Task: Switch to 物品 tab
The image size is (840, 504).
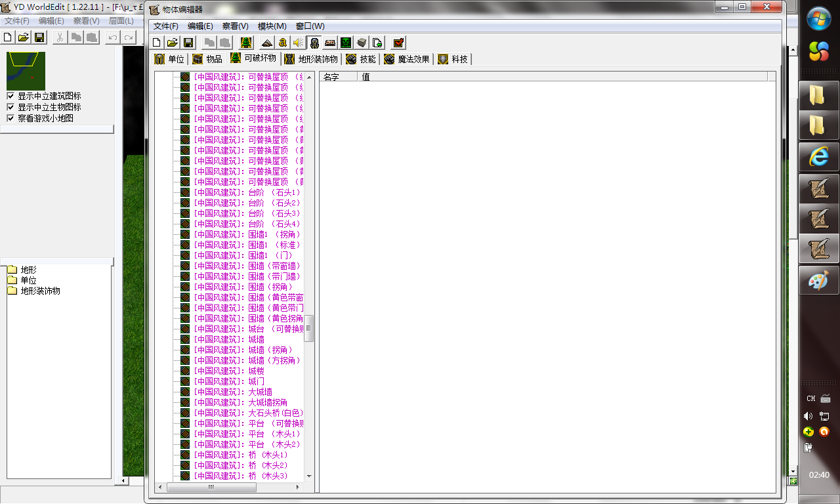Action: [207, 59]
